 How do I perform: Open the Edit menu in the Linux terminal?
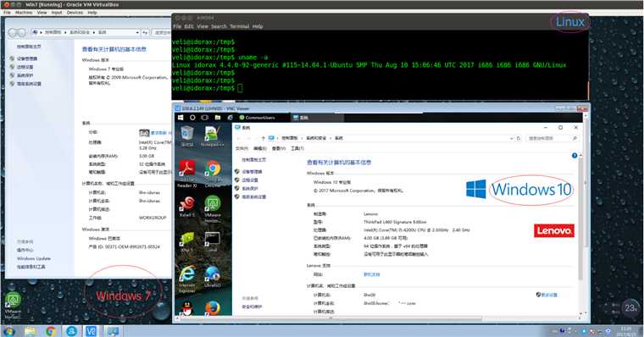click(x=188, y=26)
